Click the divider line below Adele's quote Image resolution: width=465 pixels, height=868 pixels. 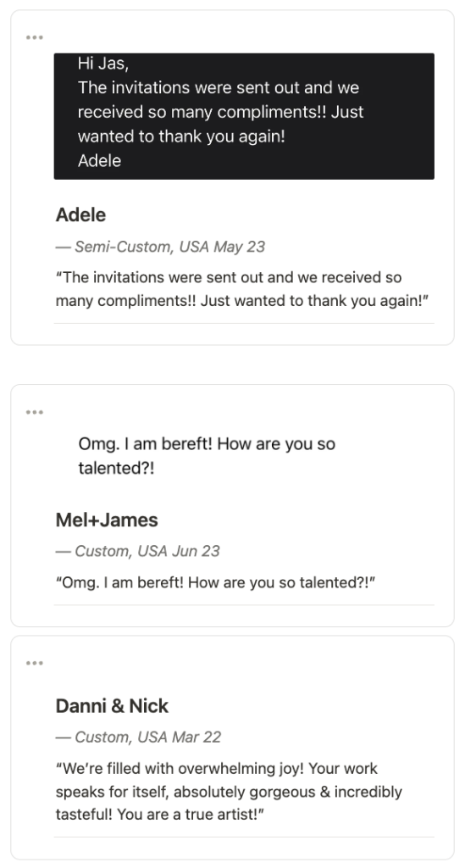coord(244,323)
